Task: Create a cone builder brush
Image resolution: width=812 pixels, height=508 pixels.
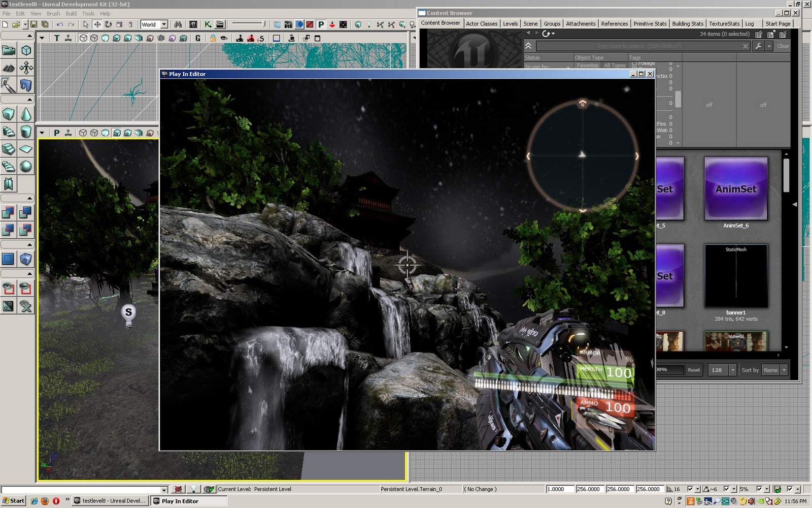Action: [26, 114]
